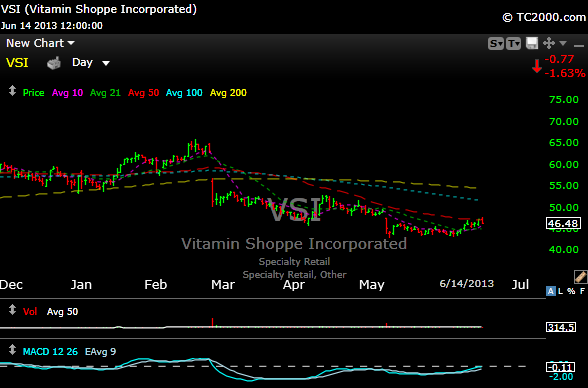The width and height of the screenshot is (588, 388).
Task: Minimize the chart pane with dash icon
Action: tap(579, 46)
